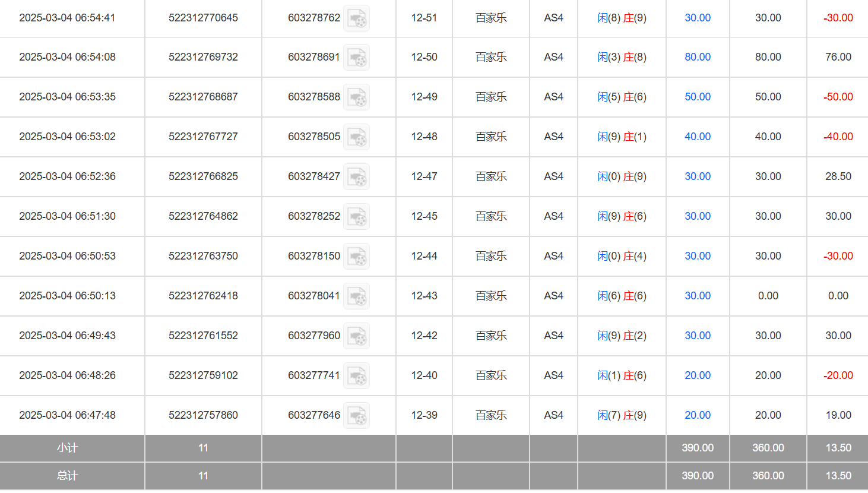Open the video icon beside 603277741
868x493 pixels.
[x=357, y=376]
